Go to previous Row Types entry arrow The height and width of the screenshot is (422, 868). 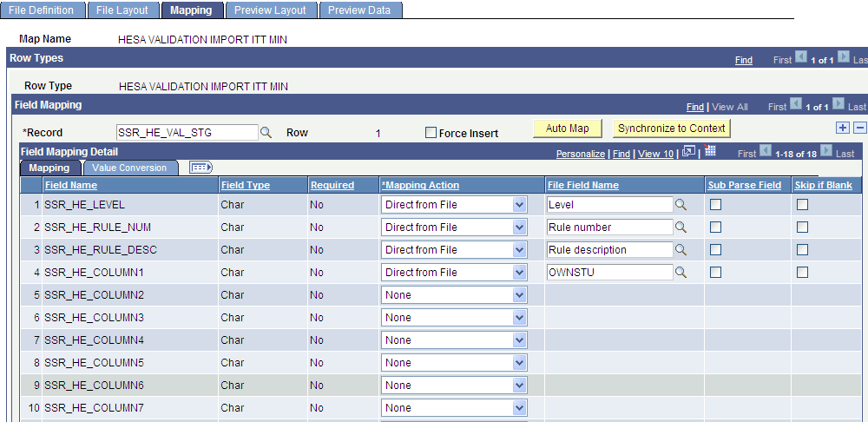(801, 57)
